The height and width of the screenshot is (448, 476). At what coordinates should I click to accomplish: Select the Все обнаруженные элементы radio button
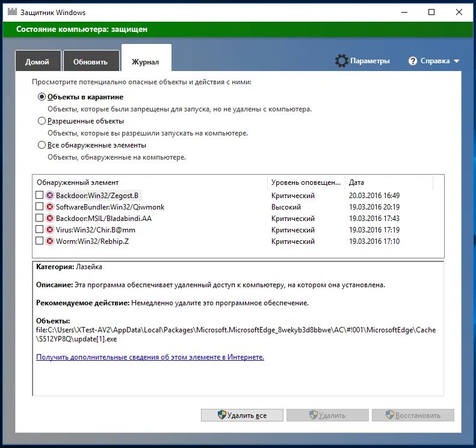tap(42, 145)
